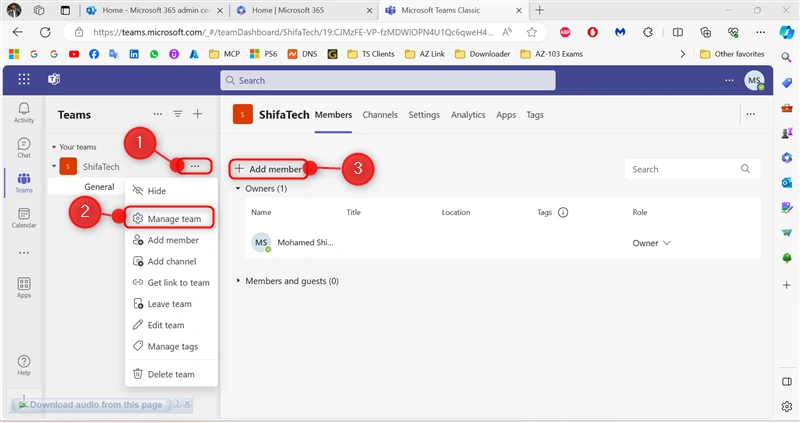800x423 pixels.
Task: Choose Edit team in context menu
Action: 171,325
